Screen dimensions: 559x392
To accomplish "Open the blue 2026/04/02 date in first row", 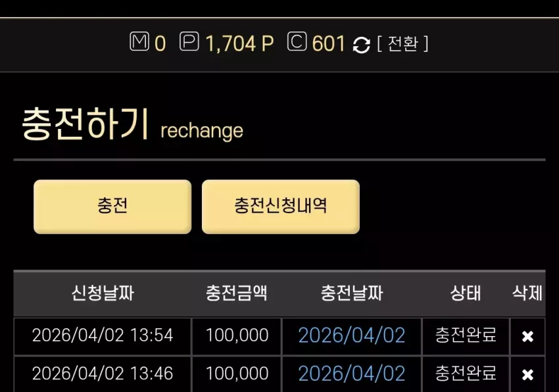I will (x=352, y=335).
